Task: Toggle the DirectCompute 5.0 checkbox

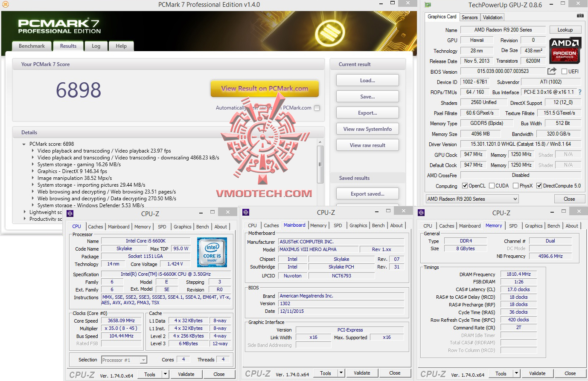Action: pos(539,186)
